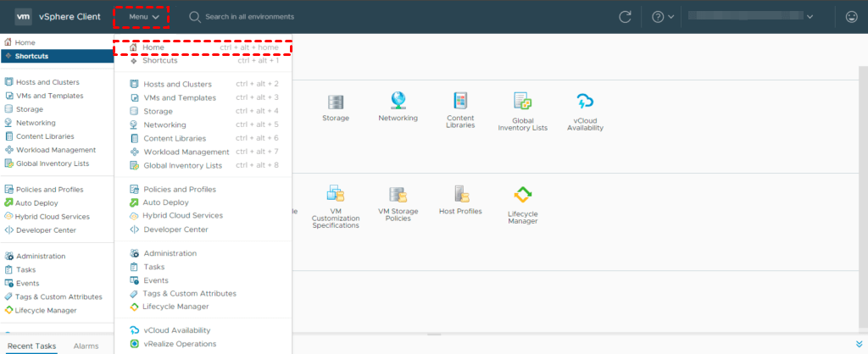Open Workload Management from the dropdown menu
This screenshot has width=868, height=354.
(x=203, y=152)
